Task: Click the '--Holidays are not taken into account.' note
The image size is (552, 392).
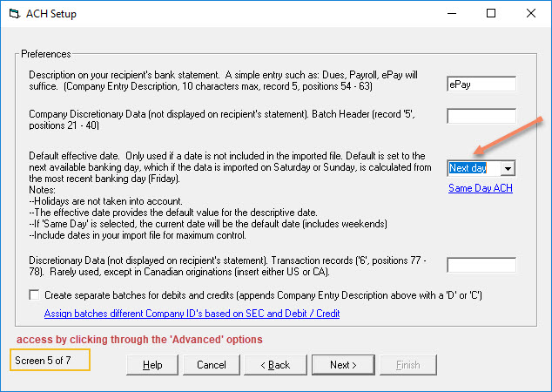Action: point(105,201)
